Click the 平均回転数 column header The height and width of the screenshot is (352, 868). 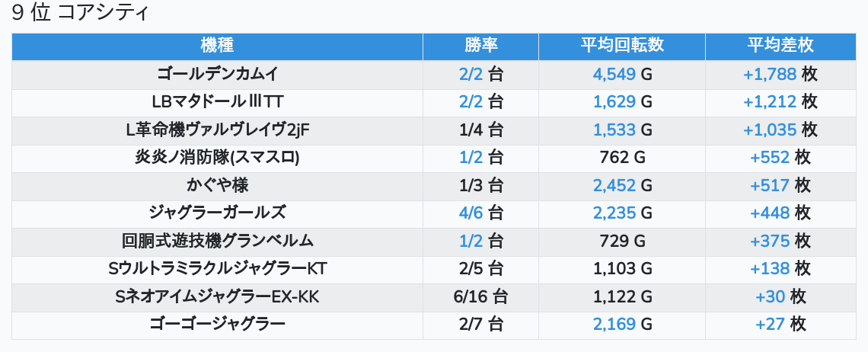(621, 46)
